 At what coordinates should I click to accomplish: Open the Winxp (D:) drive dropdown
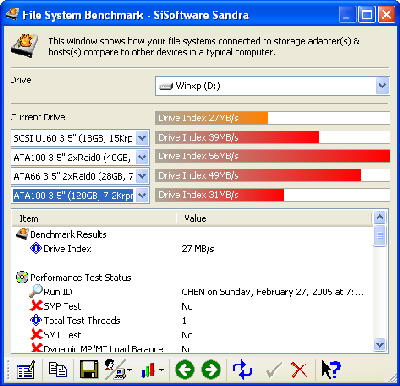[x=382, y=86]
